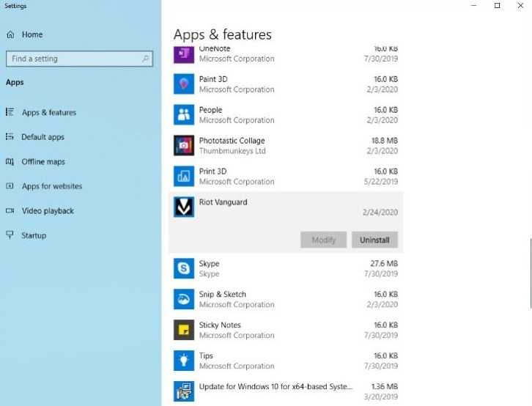
Task: Select the People app name
Action: coord(210,110)
